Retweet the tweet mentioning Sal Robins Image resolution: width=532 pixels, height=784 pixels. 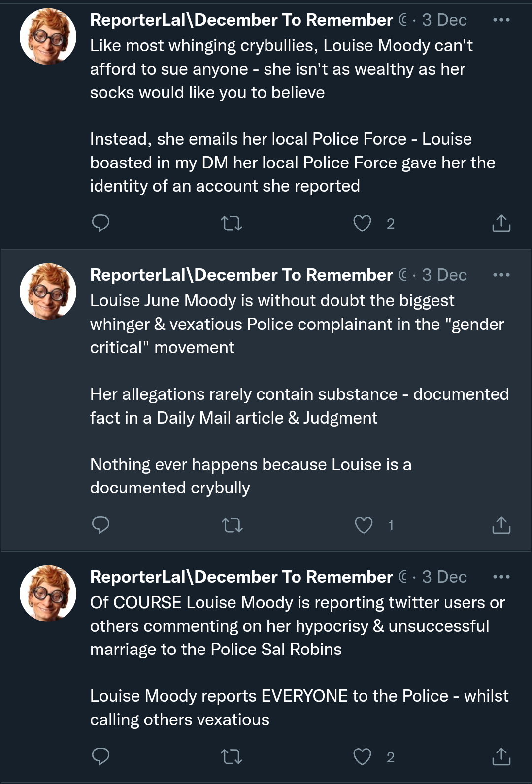click(x=231, y=757)
